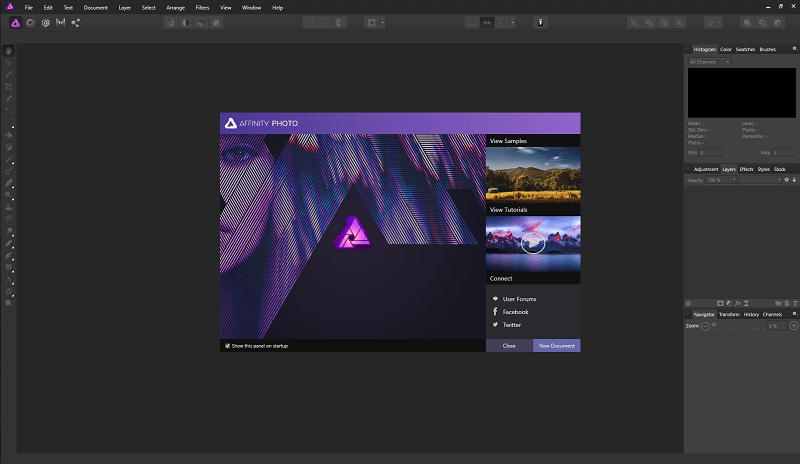This screenshot has width=800, height=464.
Task: Select the Crop tool
Action: (x=9, y=87)
